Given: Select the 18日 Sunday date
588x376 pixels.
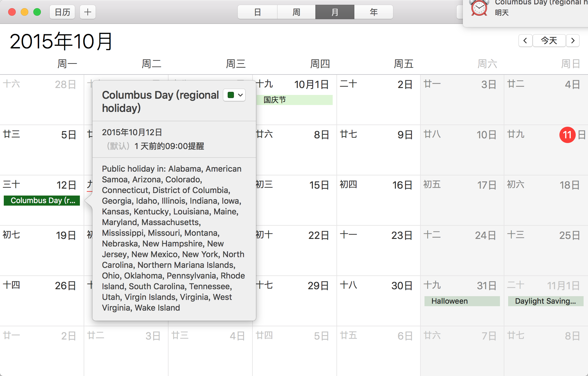Looking at the screenshot, I should click(x=569, y=185).
